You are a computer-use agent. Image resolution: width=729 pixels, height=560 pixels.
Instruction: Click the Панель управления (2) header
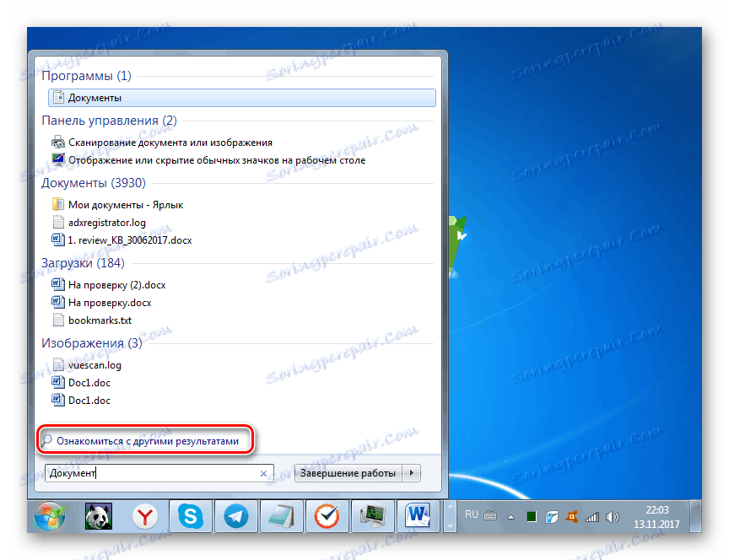109,121
